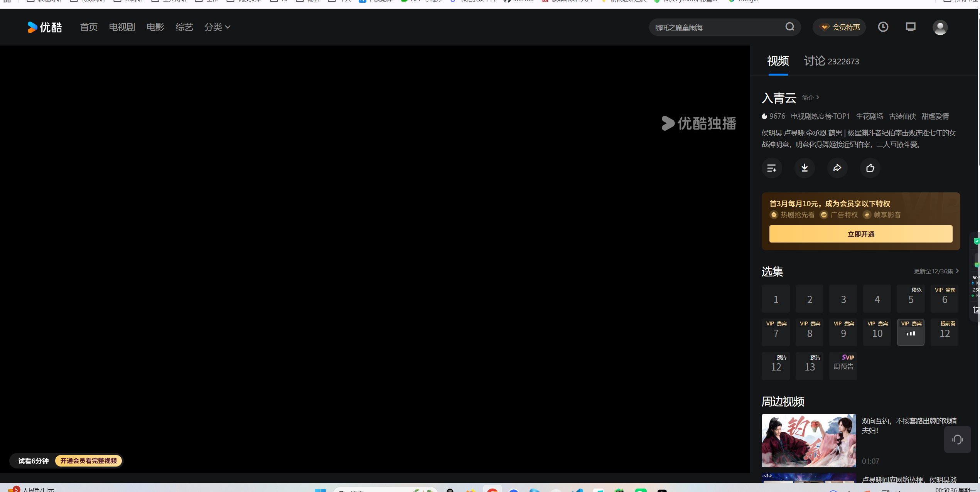The image size is (980, 492).
Task: Click 开通会员看完整视频 on the player
Action: (x=88, y=461)
